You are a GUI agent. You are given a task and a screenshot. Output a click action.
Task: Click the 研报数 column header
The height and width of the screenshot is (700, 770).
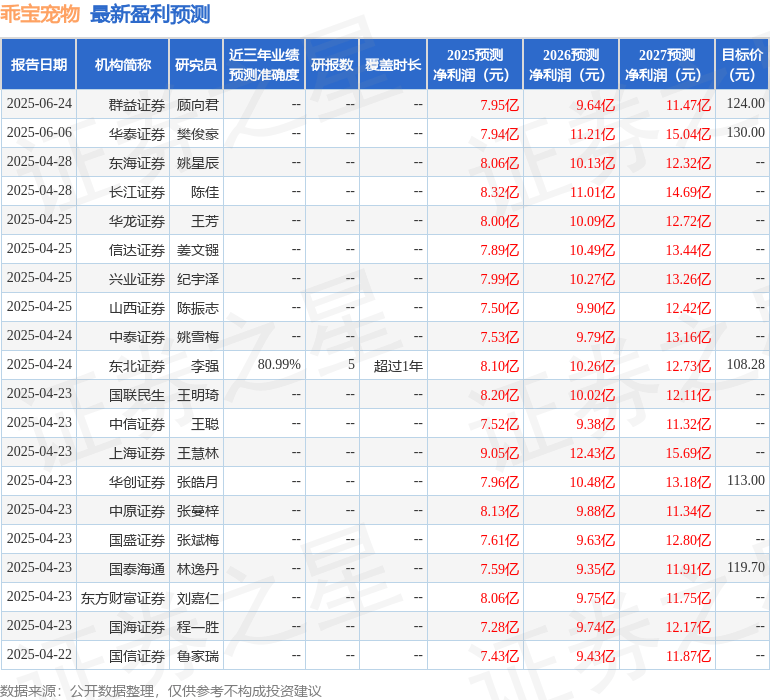(x=332, y=64)
